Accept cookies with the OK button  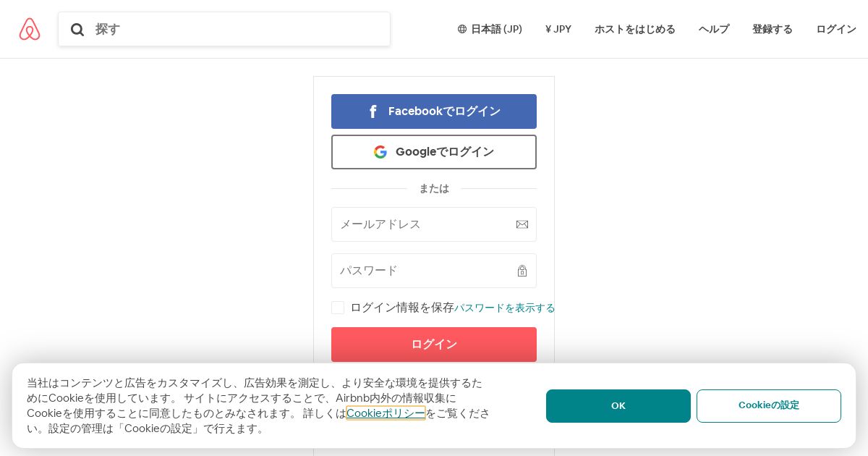click(x=618, y=406)
